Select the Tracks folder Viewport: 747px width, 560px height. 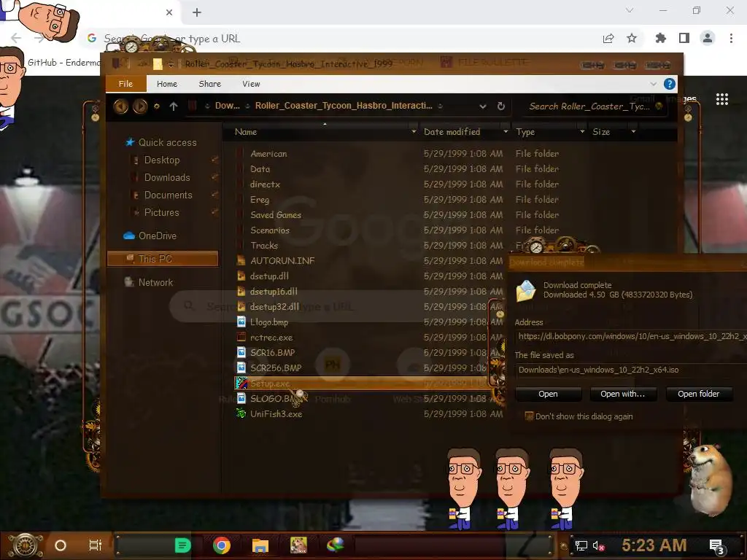[x=264, y=245]
